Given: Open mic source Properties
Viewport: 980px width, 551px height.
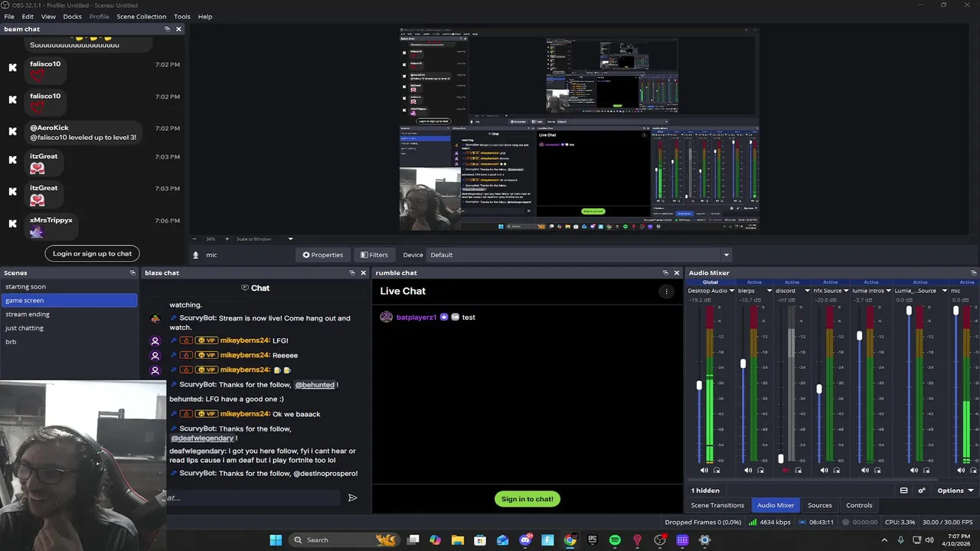Looking at the screenshot, I should pyautogui.click(x=322, y=255).
